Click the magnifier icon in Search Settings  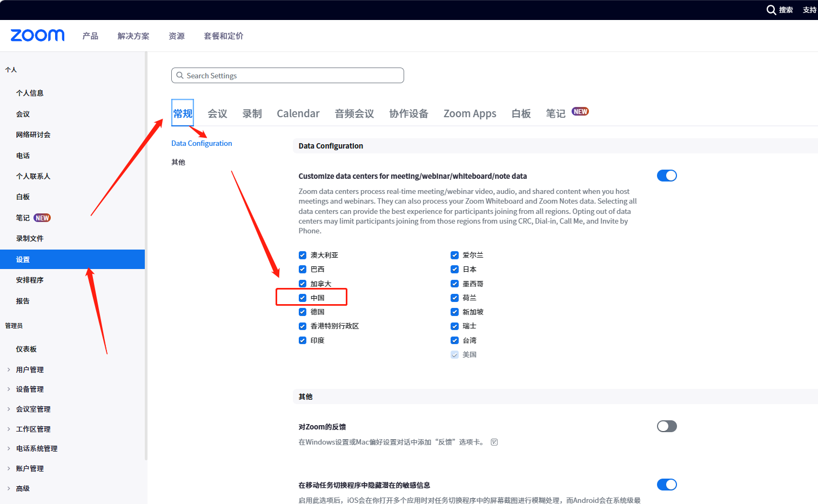click(180, 76)
